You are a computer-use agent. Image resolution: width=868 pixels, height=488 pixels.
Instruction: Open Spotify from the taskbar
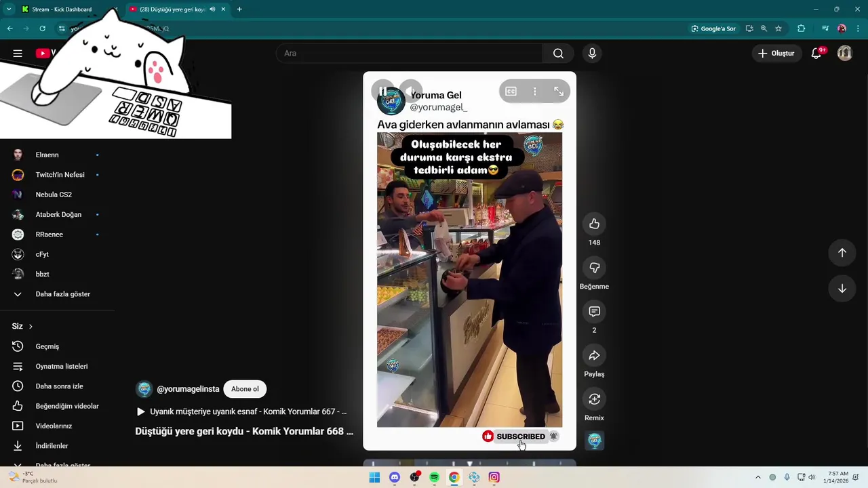point(434,477)
